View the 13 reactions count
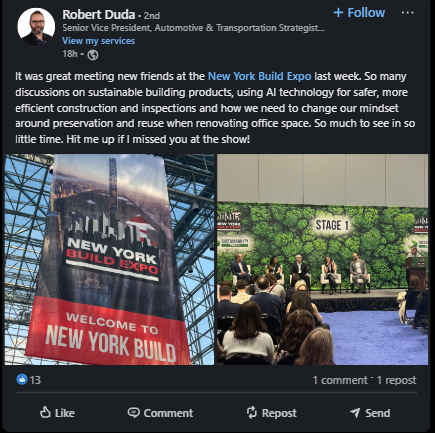The width and height of the screenshot is (435, 433). [35, 380]
